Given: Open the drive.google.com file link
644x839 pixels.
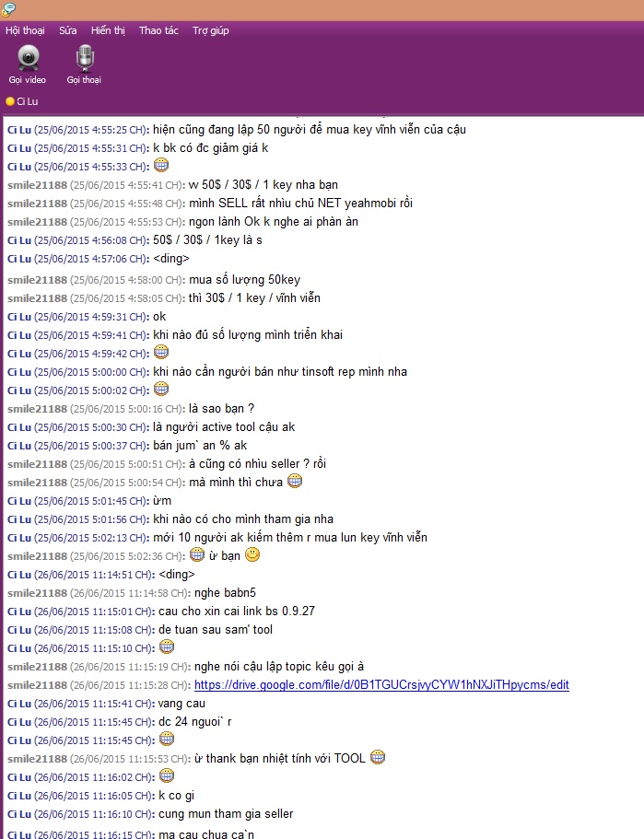Looking at the screenshot, I should click(381, 685).
